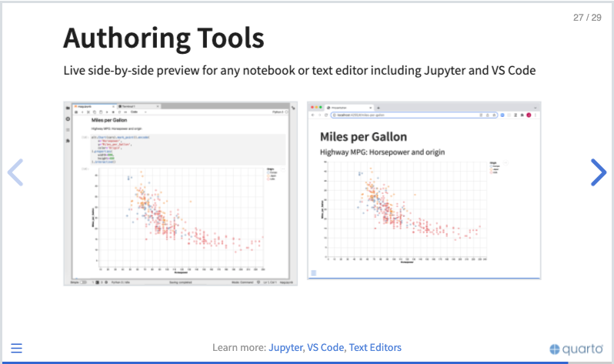Open the Text Editors link
Image resolution: width=614 pixels, height=364 pixels.
click(x=375, y=348)
